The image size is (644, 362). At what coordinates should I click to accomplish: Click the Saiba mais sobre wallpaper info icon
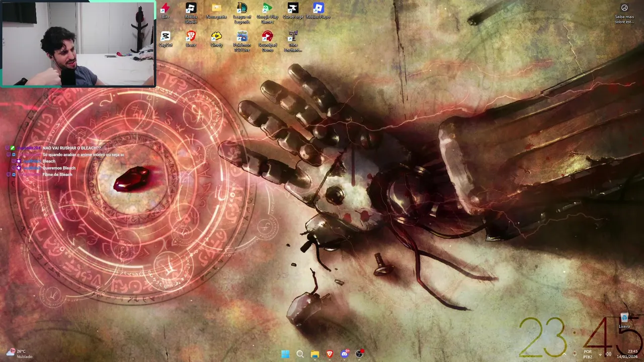point(624,13)
